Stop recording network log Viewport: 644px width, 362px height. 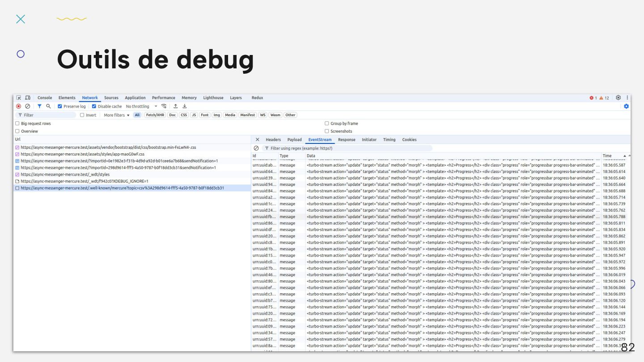[19, 106]
